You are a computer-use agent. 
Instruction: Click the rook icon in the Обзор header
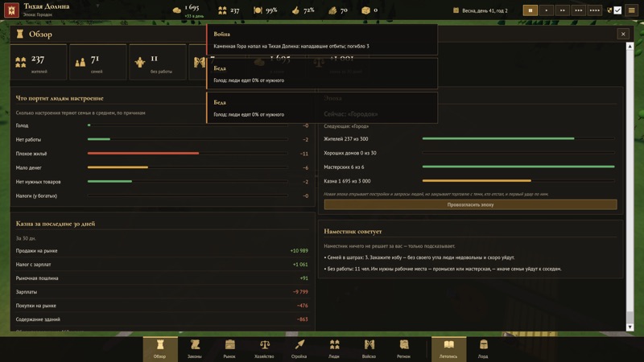tap(19, 34)
